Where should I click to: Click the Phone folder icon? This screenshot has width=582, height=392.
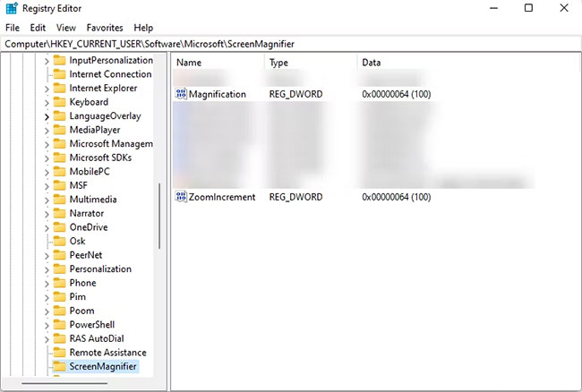click(x=59, y=283)
